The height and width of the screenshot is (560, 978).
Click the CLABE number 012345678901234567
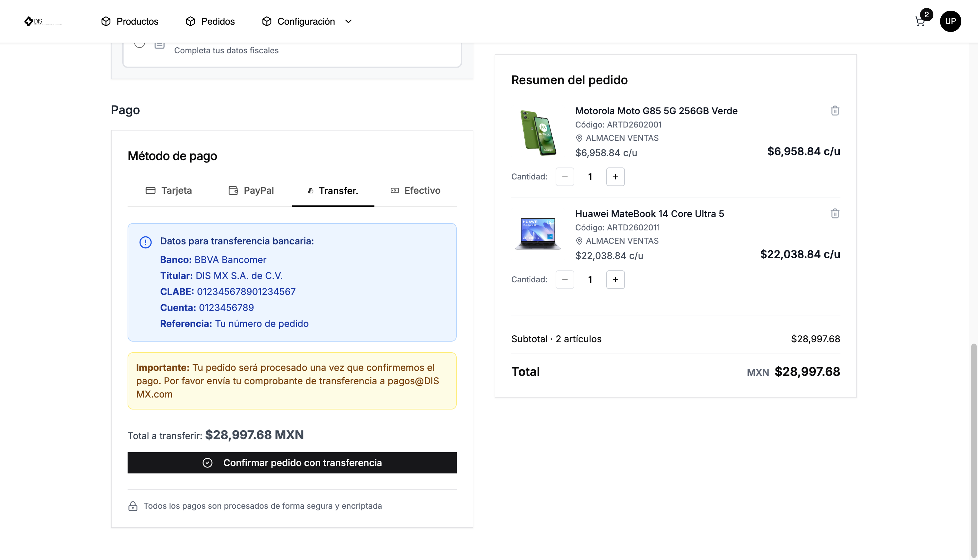click(246, 292)
